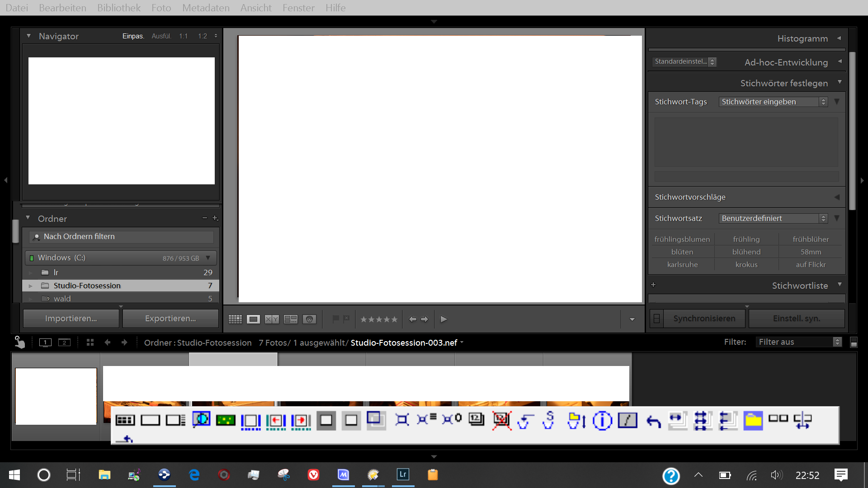Image resolution: width=868 pixels, height=488 pixels.
Task: Open the Survey view icon
Action: (290, 319)
